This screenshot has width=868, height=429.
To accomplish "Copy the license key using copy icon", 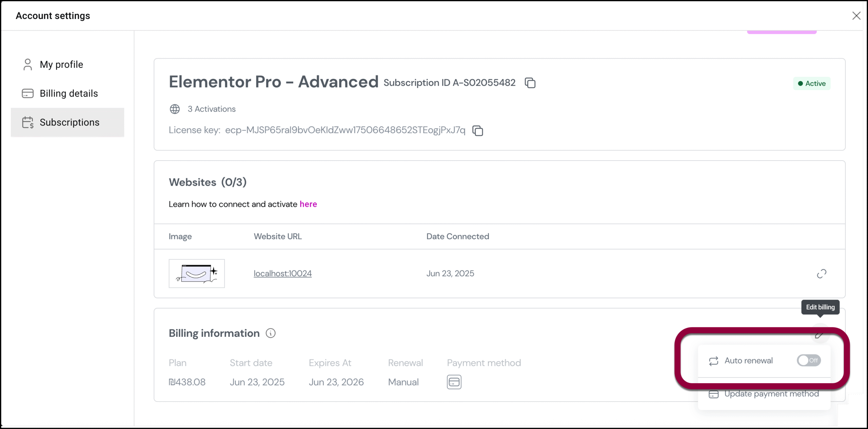I will click(x=478, y=130).
